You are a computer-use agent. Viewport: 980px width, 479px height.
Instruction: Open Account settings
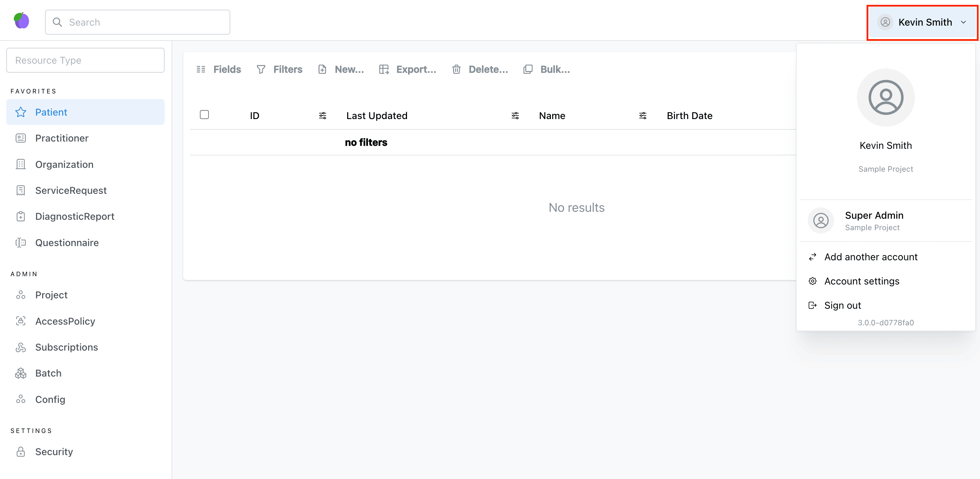click(x=862, y=281)
